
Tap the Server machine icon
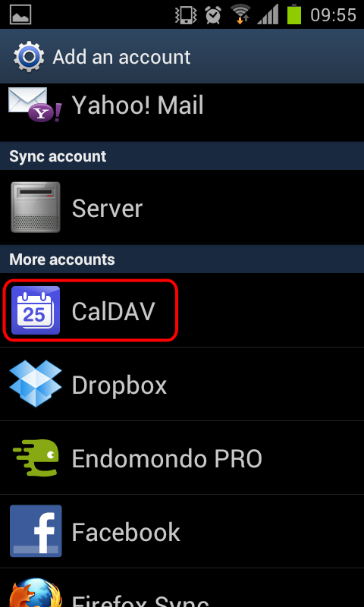pos(35,207)
